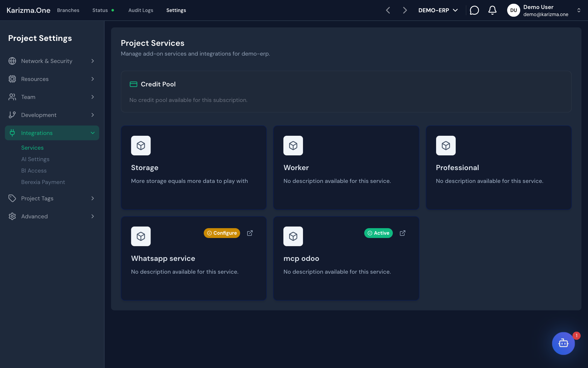Open the chat messages icon
This screenshot has width=588, height=368.
(474, 10)
